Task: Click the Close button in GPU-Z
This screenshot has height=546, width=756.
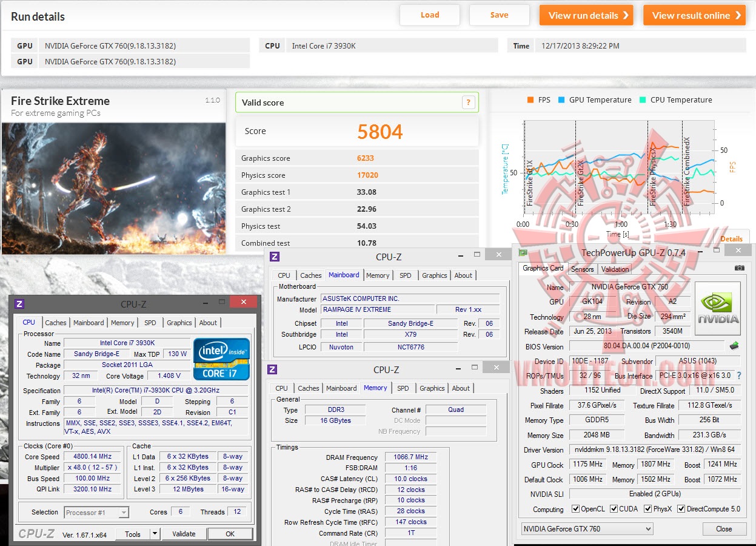Action: coord(724,529)
